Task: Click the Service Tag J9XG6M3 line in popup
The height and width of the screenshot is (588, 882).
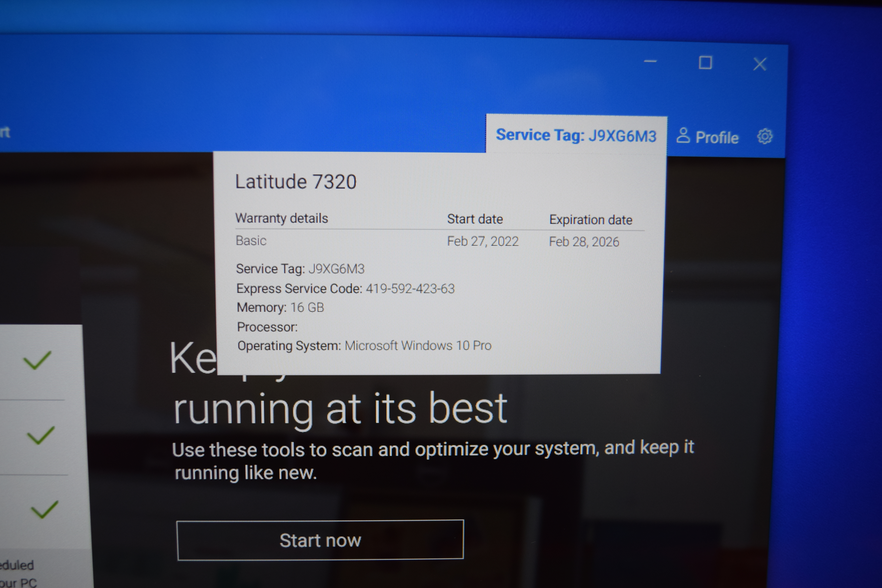Action: (x=300, y=269)
